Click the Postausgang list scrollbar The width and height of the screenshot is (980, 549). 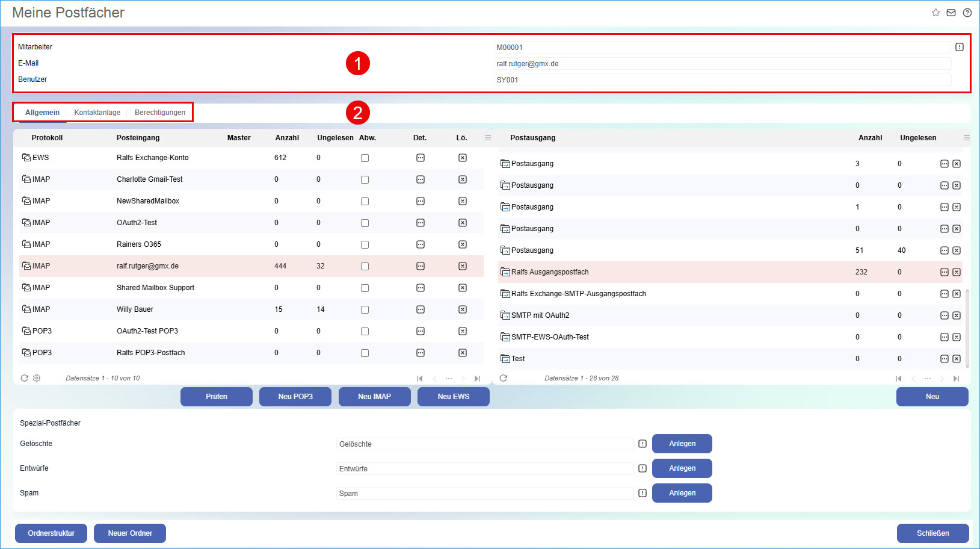coord(967,329)
